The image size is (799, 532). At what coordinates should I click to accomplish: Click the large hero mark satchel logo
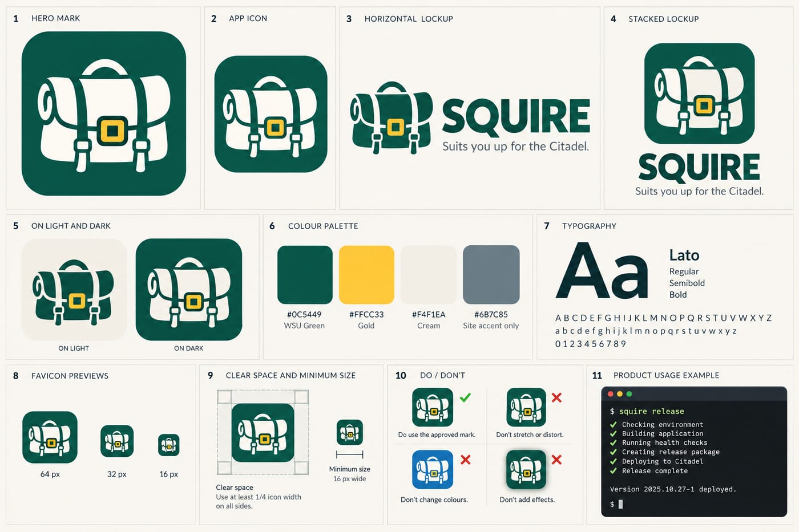(104, 113)
